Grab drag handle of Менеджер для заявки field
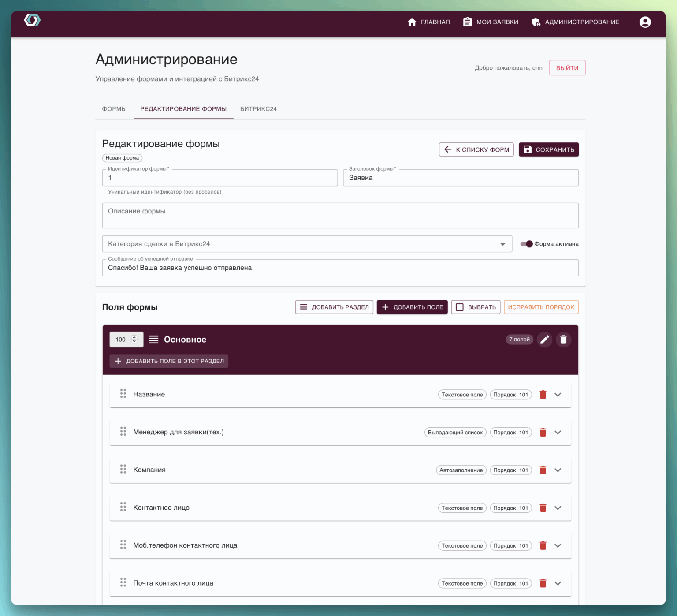 point(123,432)
